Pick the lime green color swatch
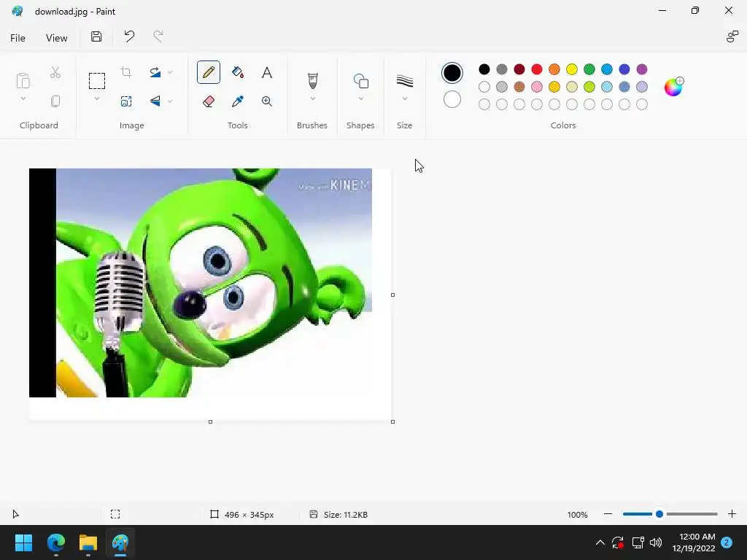747x560 pixels. (x=589, y=87)
